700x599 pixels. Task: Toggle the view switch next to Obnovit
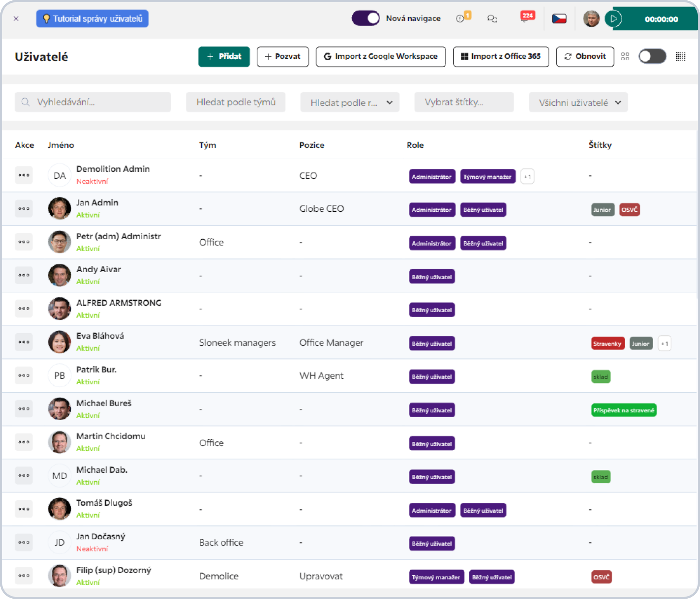pyautogui.click(x=652, y=56)
